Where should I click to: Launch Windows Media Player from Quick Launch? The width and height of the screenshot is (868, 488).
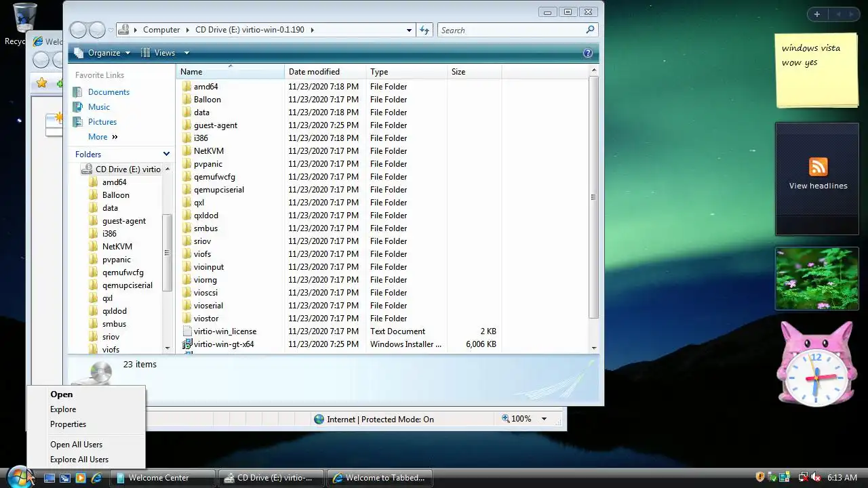point(81,478)
